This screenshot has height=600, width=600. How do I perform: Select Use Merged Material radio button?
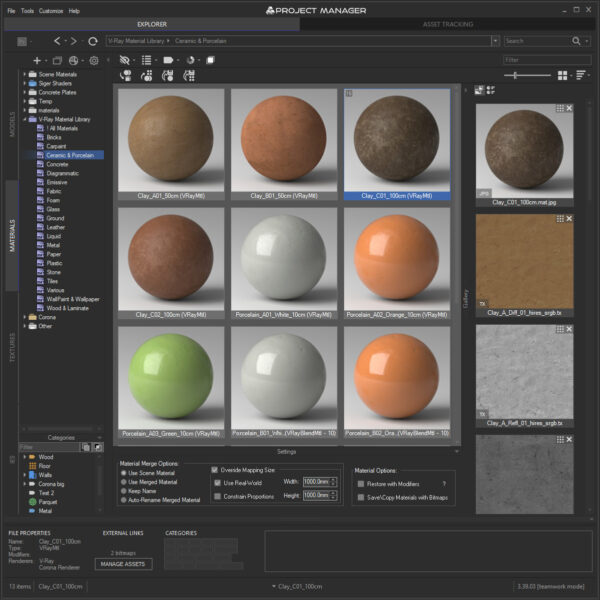(124, 482)
